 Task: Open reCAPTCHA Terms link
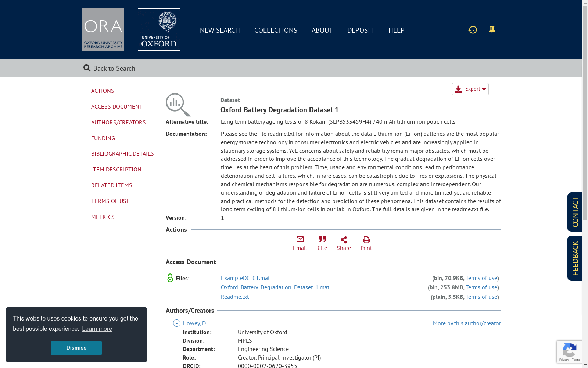coord(576,360)
